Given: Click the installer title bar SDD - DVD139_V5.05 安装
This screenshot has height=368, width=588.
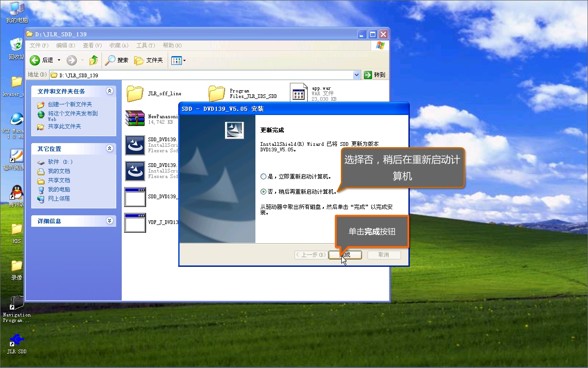Looking at the screenshot, I should coord(294,109).
